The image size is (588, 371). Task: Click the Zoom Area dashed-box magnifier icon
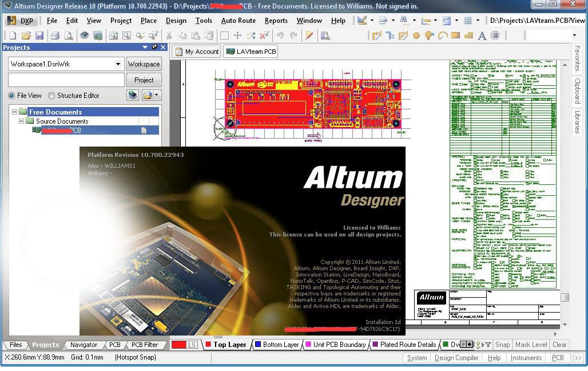[127, 35]
